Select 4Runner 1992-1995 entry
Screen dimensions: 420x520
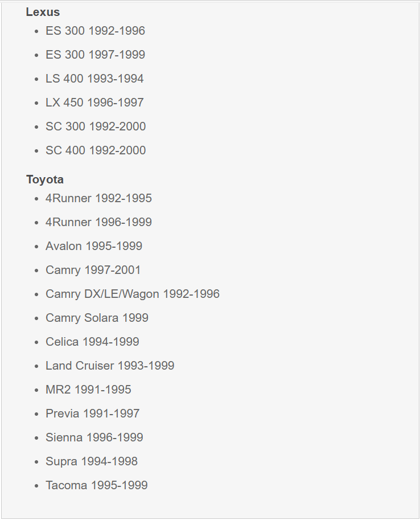98,198
